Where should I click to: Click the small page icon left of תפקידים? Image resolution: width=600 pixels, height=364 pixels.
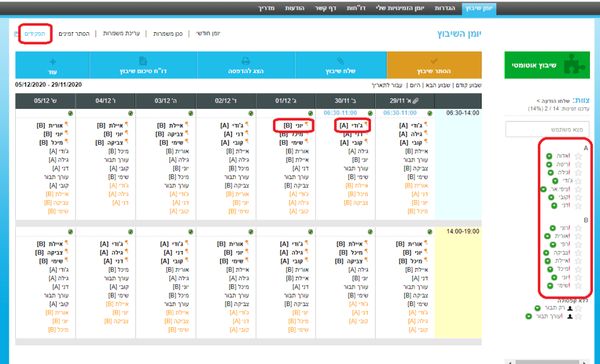pos(16,34)
